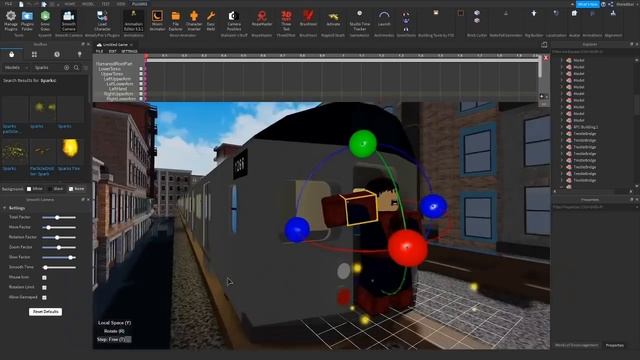Screen dimensions: 640x360
Task: Open the Localization tool
Action: [556, 13]
